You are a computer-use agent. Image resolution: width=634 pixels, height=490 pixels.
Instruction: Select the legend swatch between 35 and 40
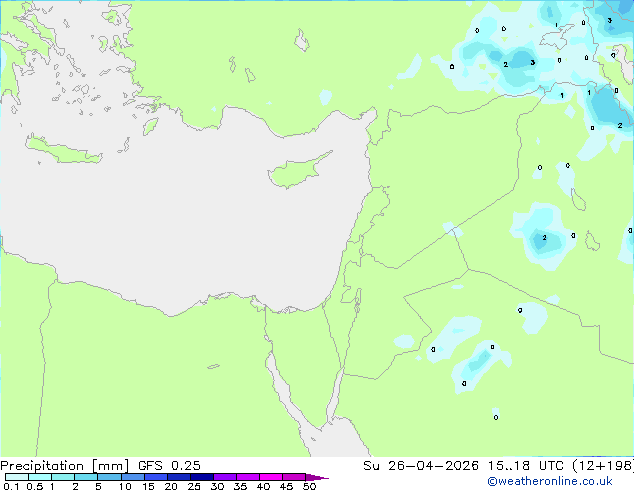pos(247,477)
